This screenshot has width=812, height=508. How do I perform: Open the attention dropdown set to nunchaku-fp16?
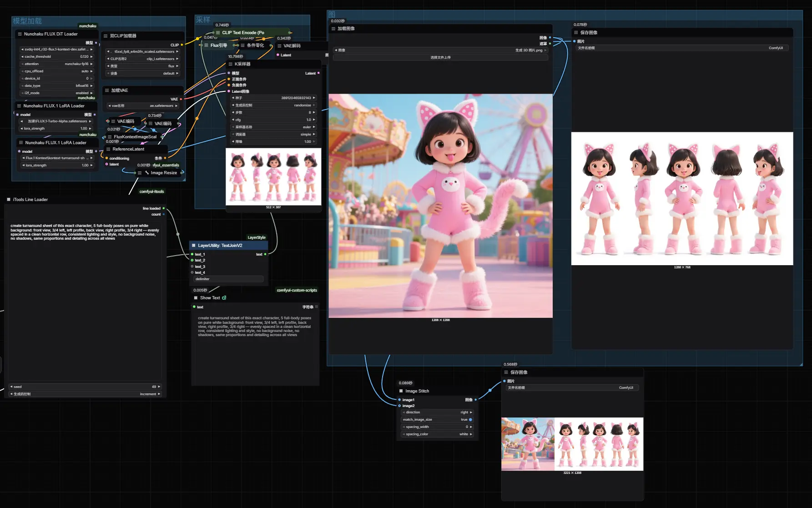tap(57, 64)
